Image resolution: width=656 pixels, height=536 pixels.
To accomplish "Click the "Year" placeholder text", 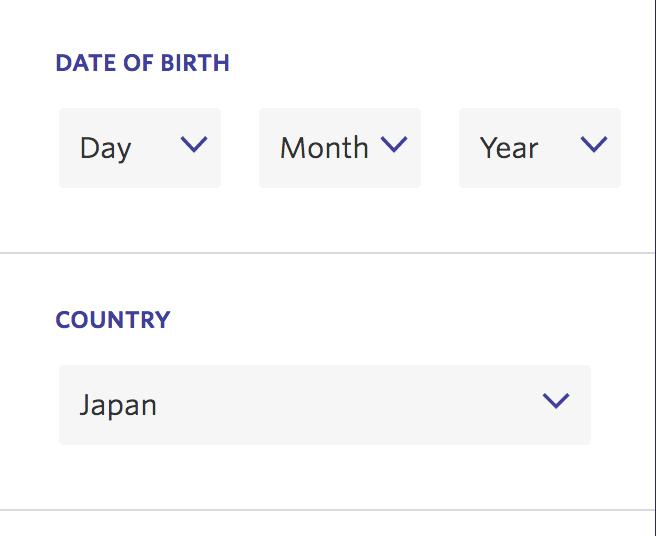I will 509,148.
